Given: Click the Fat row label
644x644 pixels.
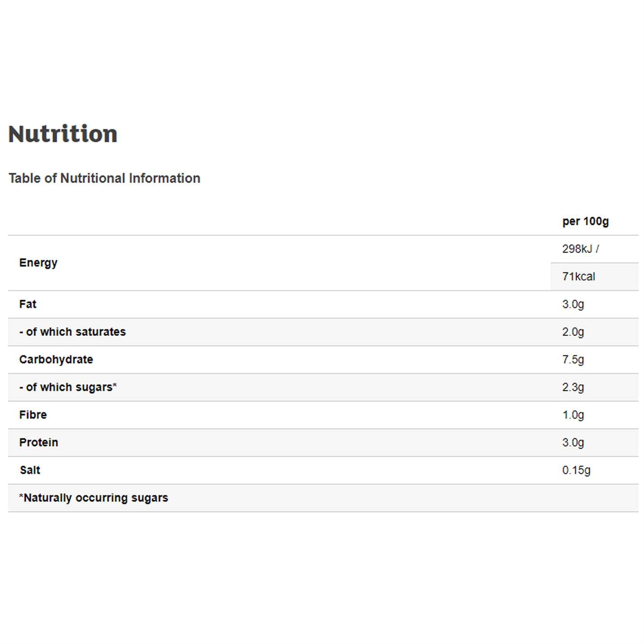Looking at the screenshot, I should 28,304.
